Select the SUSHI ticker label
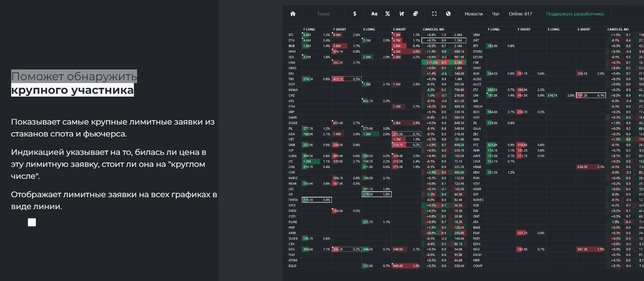Viewport: 644px width, 281px height. tap(293, 239)
